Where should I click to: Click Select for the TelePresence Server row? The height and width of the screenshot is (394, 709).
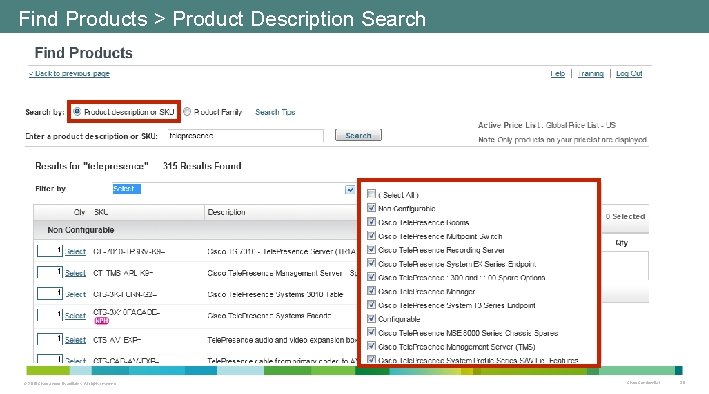[76, 252]
